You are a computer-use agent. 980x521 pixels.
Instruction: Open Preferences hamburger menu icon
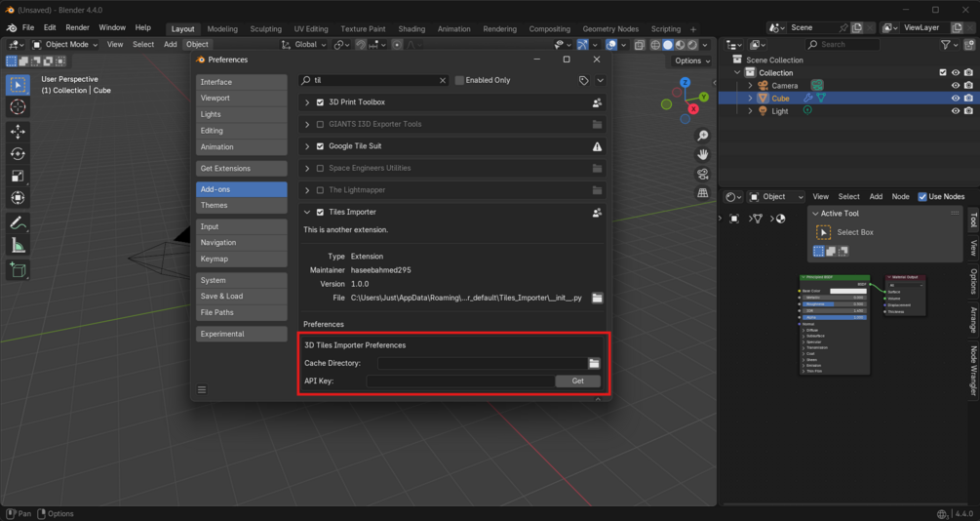click(x=202, y=389)
